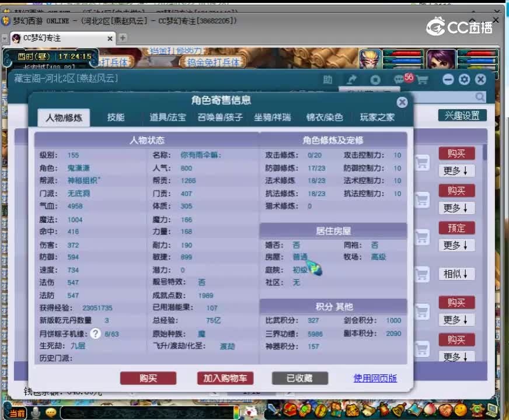
Task: Click the green C icon in toolbar
Action: click(x=476, y=411)
